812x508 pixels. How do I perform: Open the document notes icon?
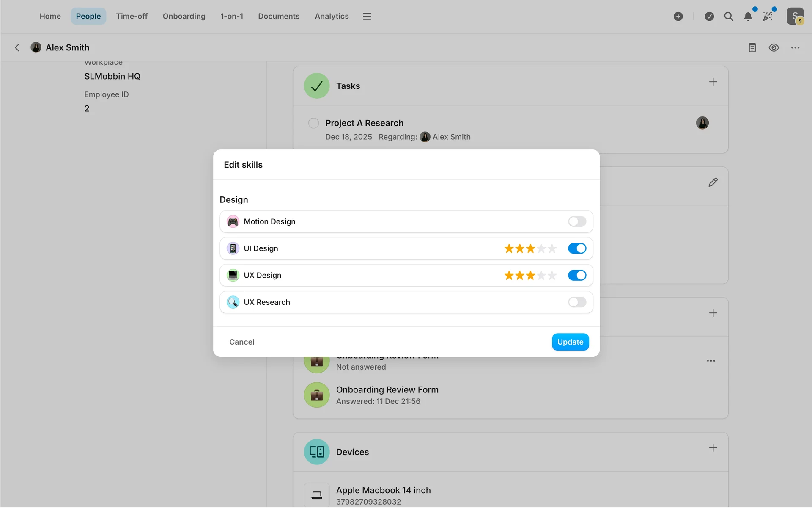752,47
